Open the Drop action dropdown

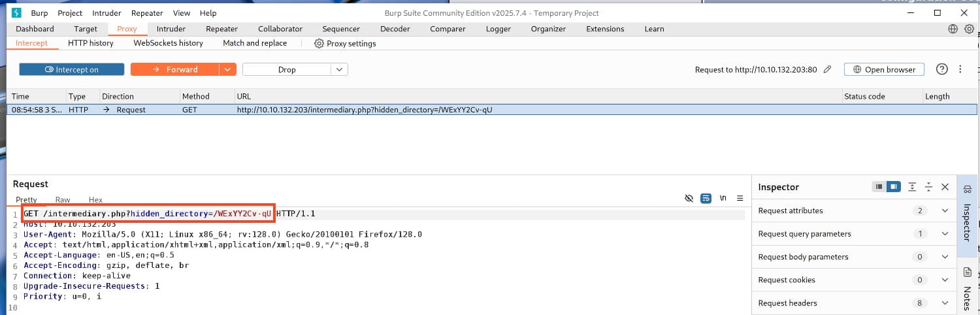tap(339, 69)
